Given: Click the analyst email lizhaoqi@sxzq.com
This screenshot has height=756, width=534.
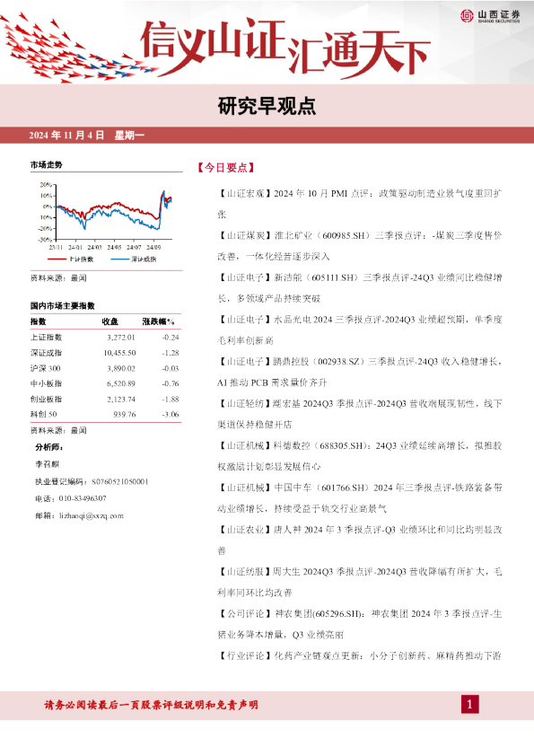Looking at the screenshot, I should click(91, 515).
